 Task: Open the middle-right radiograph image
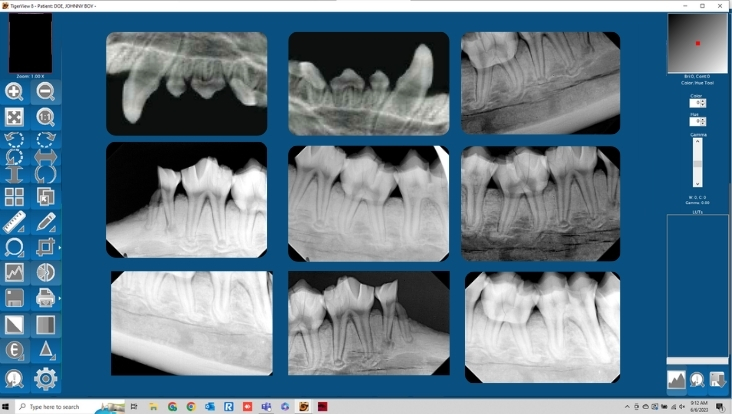pyautogui.click(x=541, y=203)
